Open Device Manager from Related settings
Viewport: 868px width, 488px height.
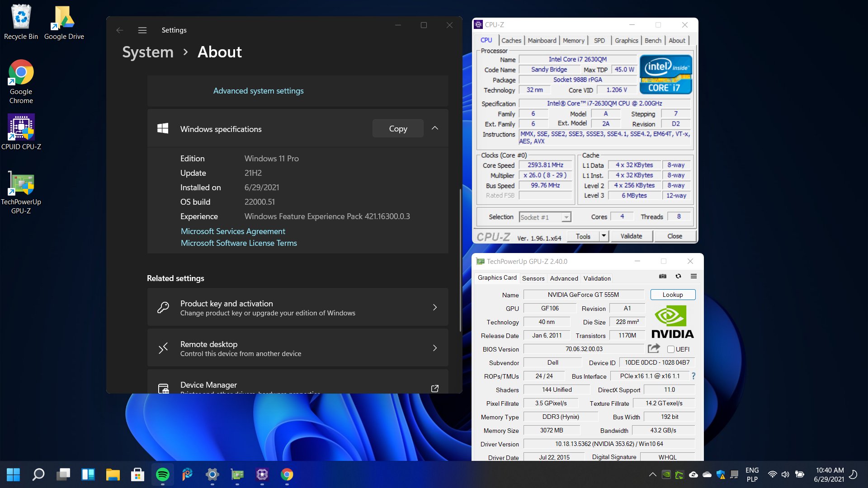tap(297, 382)
